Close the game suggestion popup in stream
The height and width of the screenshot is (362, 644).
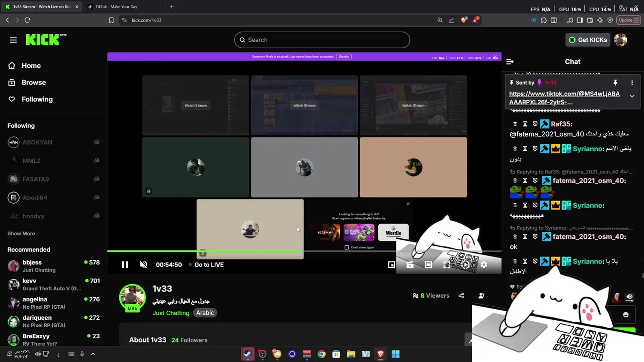(408, 204)
